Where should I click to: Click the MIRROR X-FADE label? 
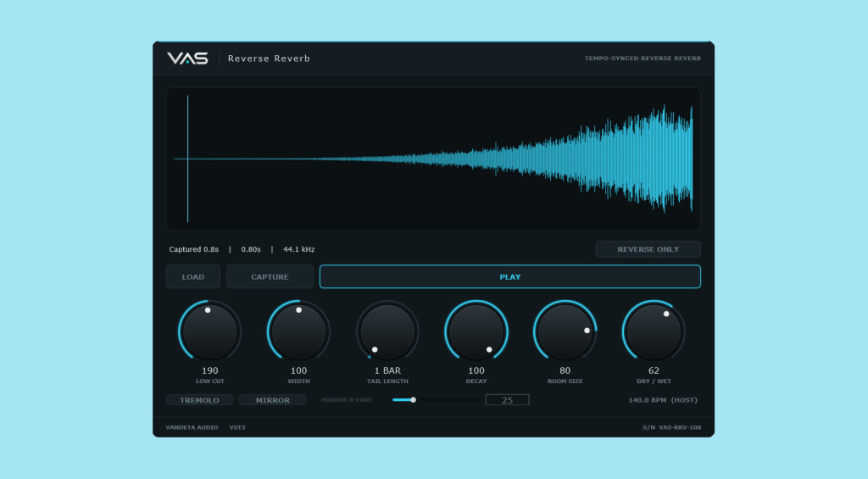347,400
